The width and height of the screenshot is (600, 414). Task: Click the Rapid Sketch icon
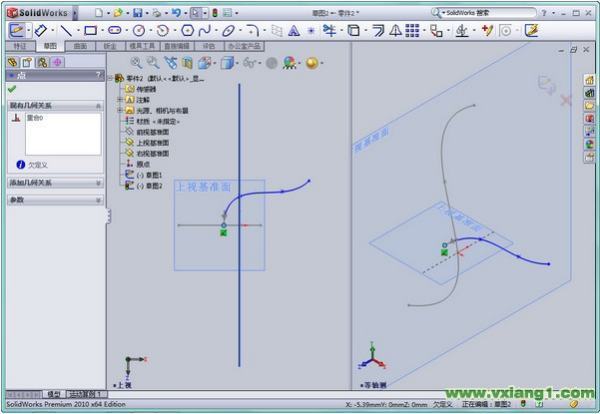[531, 30]
